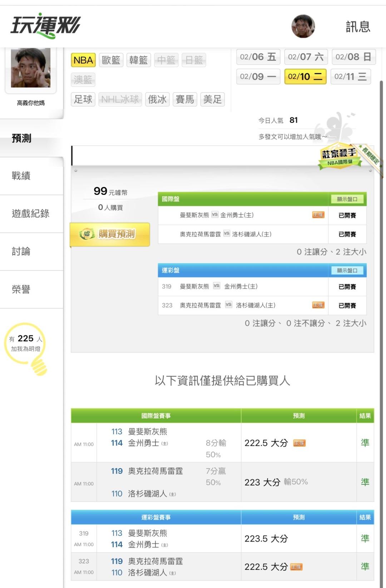View the sidebar profile photo

(31, 68)
